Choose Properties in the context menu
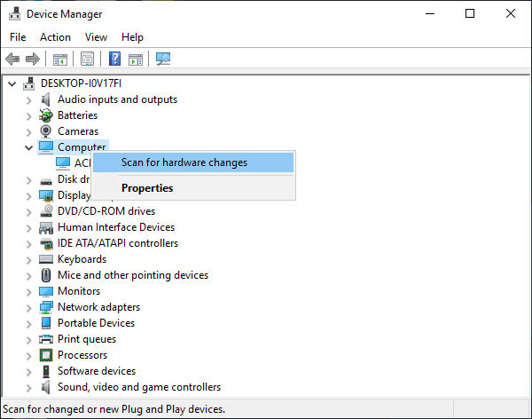 (x=193, y=188)
